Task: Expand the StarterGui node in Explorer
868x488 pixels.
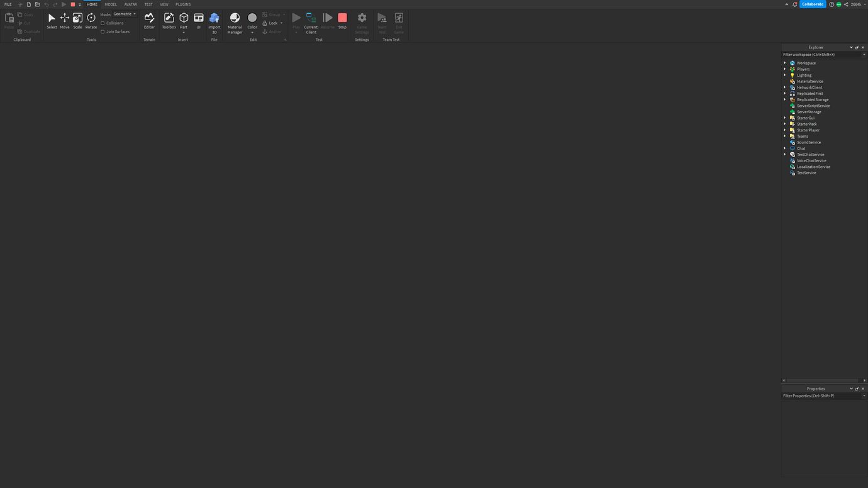Action: click(784, 118)
